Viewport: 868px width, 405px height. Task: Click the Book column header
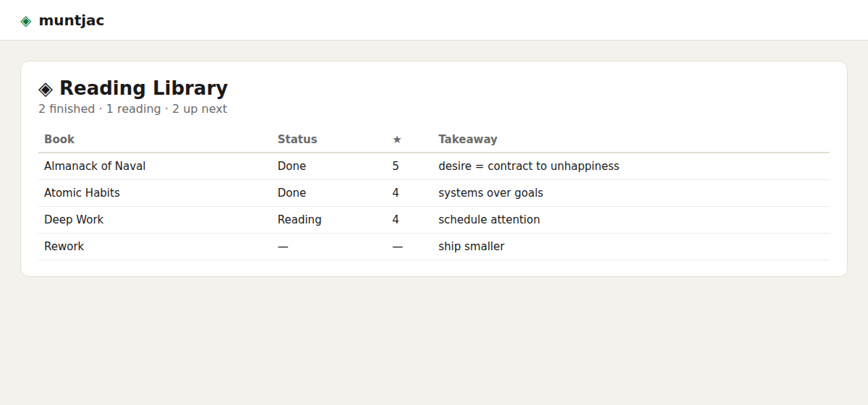click(x=59, y=140)
